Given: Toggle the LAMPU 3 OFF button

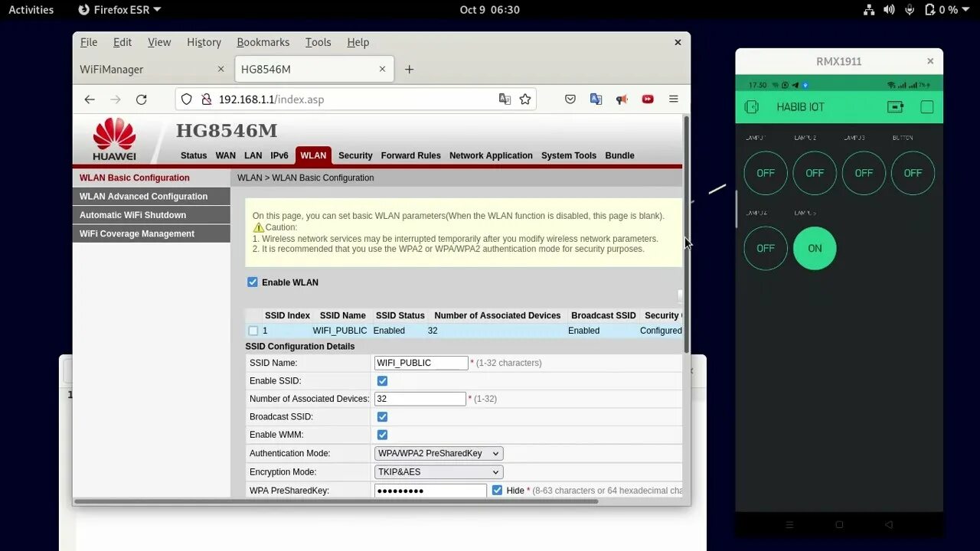Looking at the screenshot, I should click(x=864, y=173).
